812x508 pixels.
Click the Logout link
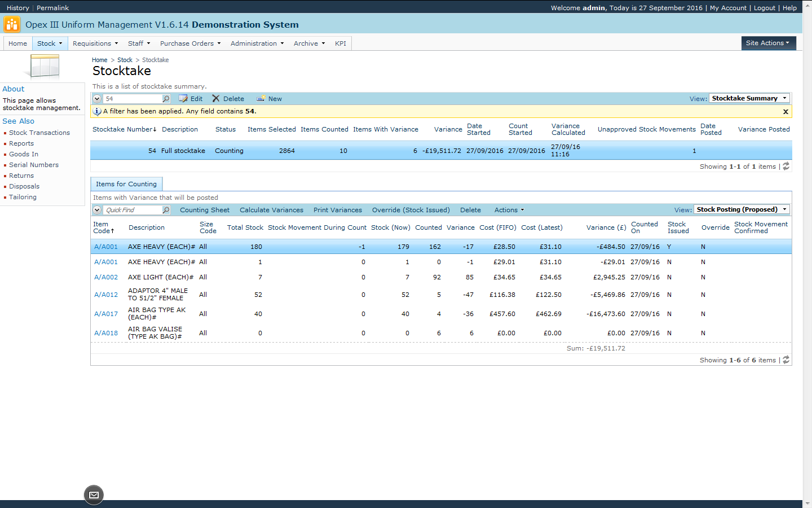(x=765, y=8)
